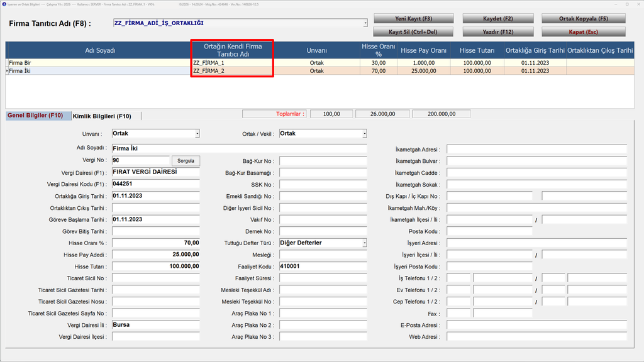Click the Vergi Dairesi (F1) field
The width and height of the screenshot is (644, 362).
point(156,172)
